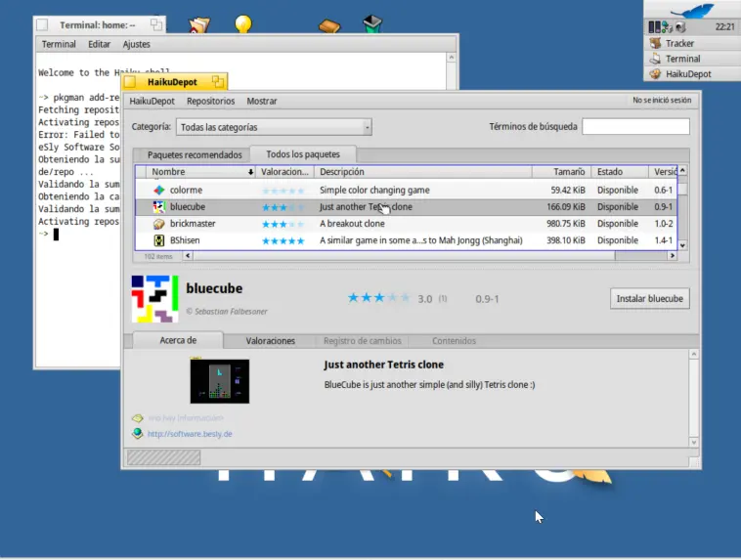Open the Contenidos tab
741x560 pixels.
click(454, 341)
